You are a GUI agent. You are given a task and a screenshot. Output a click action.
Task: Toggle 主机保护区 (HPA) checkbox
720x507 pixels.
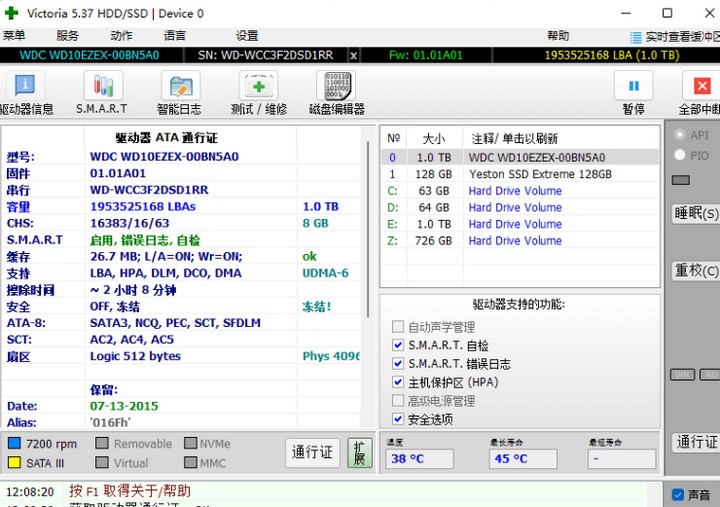399,382
